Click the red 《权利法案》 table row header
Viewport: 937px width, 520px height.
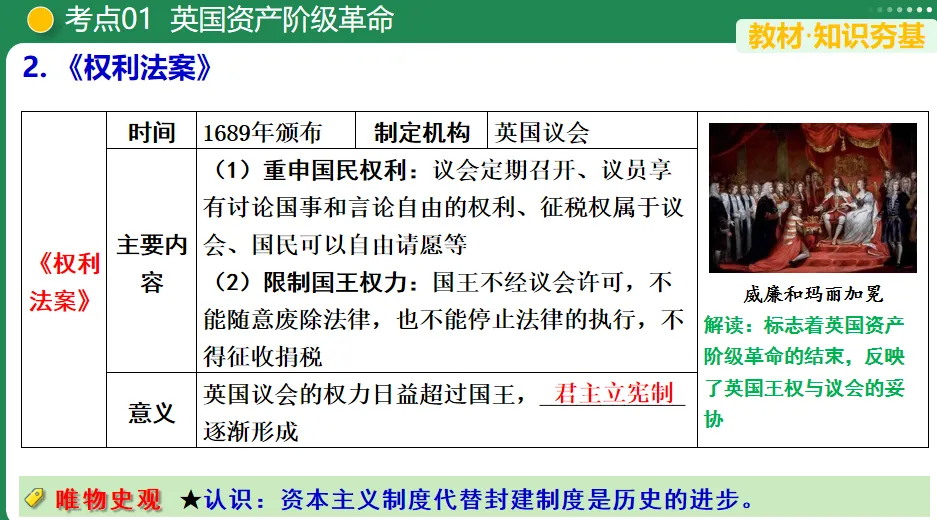pos(64,282)
